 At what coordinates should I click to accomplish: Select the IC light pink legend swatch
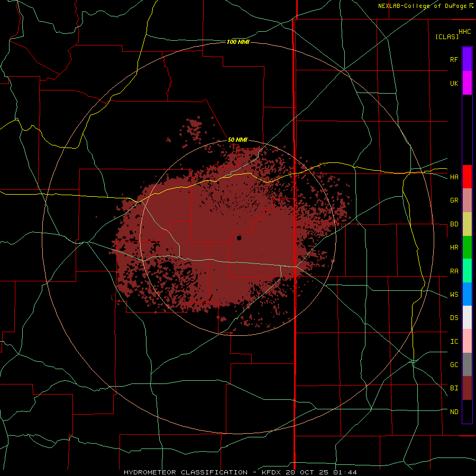click(467, 341)
